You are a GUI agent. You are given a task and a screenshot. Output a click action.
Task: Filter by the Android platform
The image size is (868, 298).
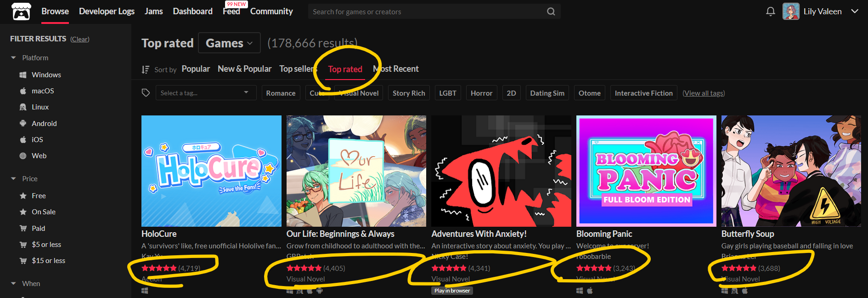[x=44, y=123]
